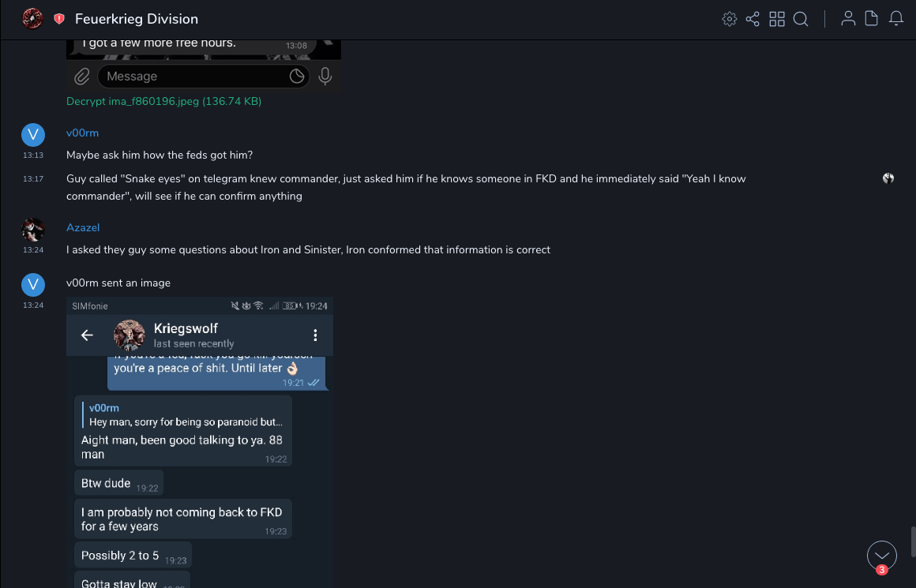This screenshot has width=916, height=588.
Task: Open the apps grid icon
Action: (x=777, y=19)
